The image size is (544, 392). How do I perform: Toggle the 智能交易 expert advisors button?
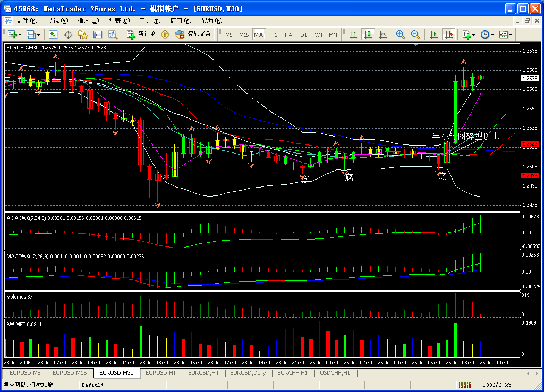pyautogui.click(x=193, y=34)
